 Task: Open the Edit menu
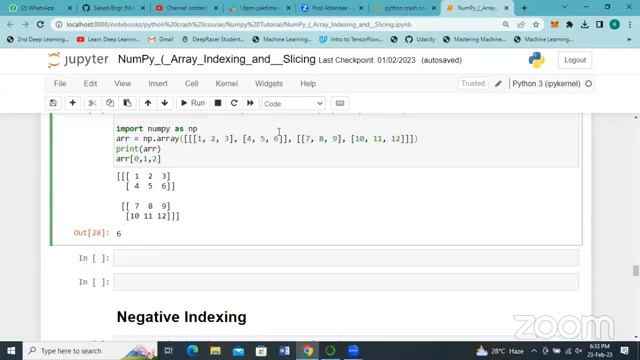click(90, 84)
